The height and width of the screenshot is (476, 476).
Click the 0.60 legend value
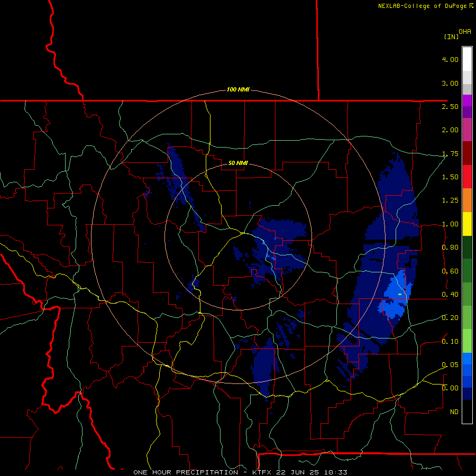(450, 271)
